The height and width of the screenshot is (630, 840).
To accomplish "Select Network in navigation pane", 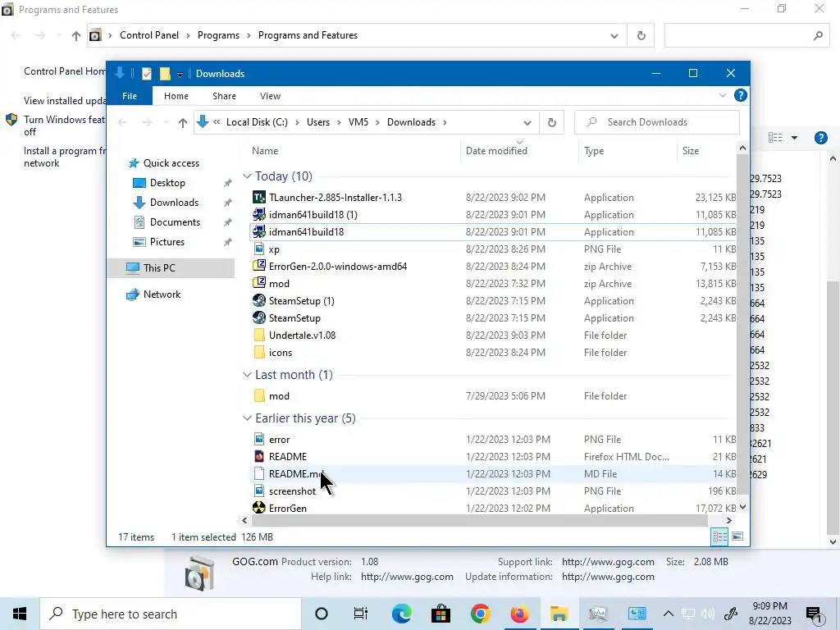I will point(162,294).
